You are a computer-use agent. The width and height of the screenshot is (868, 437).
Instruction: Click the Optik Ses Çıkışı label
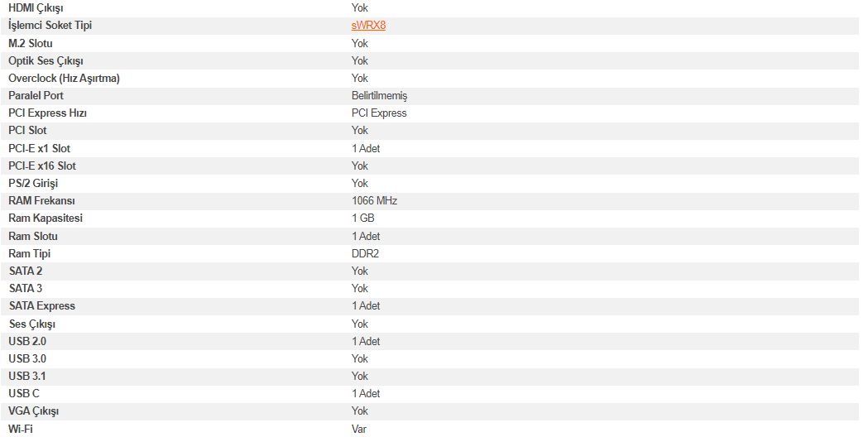click(46, 60)
